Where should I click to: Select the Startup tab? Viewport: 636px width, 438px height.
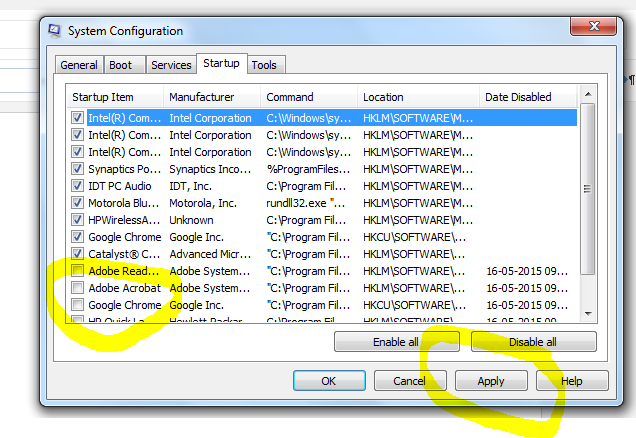(221, 63)
